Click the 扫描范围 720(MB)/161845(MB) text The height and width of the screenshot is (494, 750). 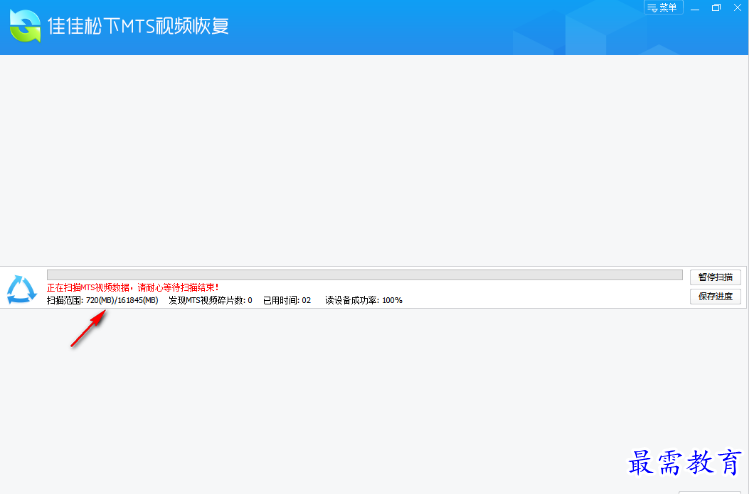pos(102,300)
